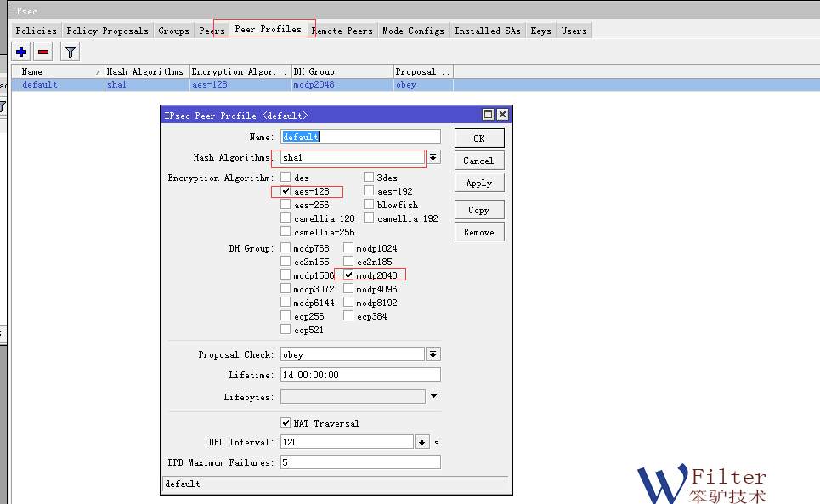Uncheck the modp2048 DH group
The image size is (820, 504).
(x=348, y=275)
